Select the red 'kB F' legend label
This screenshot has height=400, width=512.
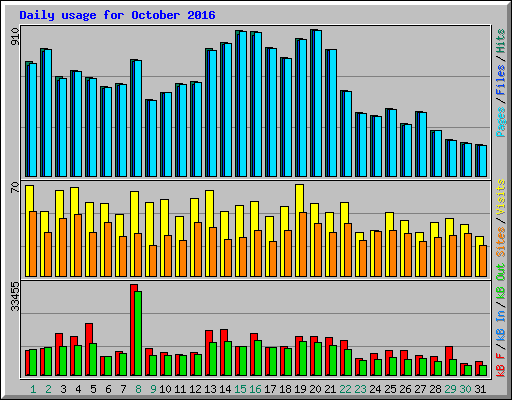501,365
